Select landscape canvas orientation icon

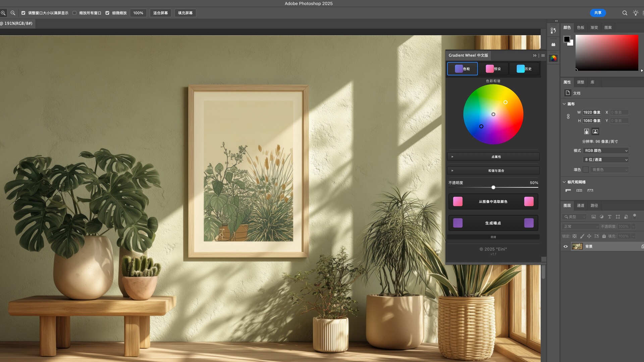(x=595, y=131)
